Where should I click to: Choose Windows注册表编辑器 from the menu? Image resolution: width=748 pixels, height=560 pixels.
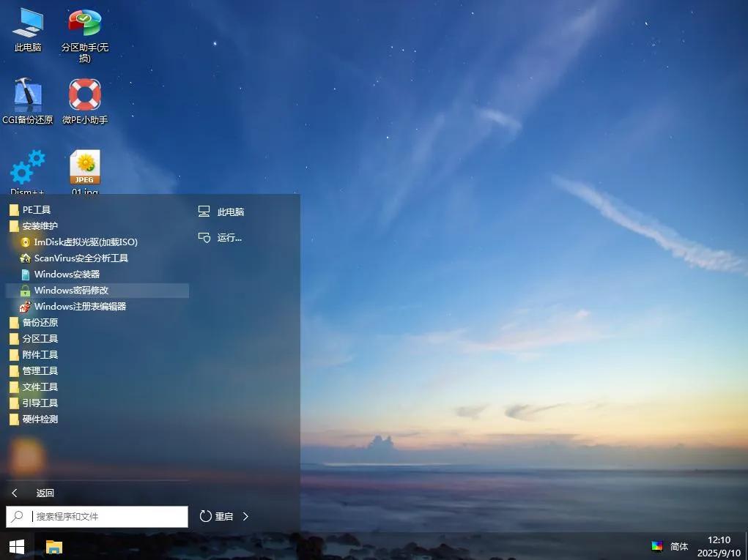[80, 307]
